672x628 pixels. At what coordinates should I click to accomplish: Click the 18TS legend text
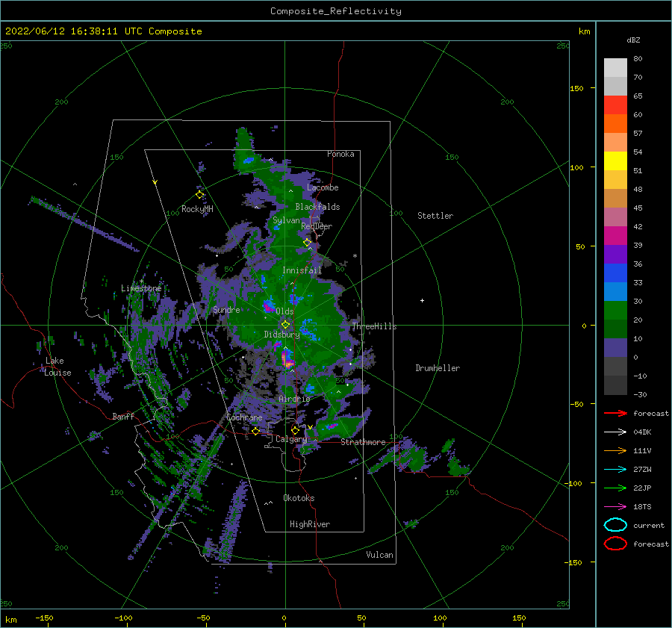[642, 507]
